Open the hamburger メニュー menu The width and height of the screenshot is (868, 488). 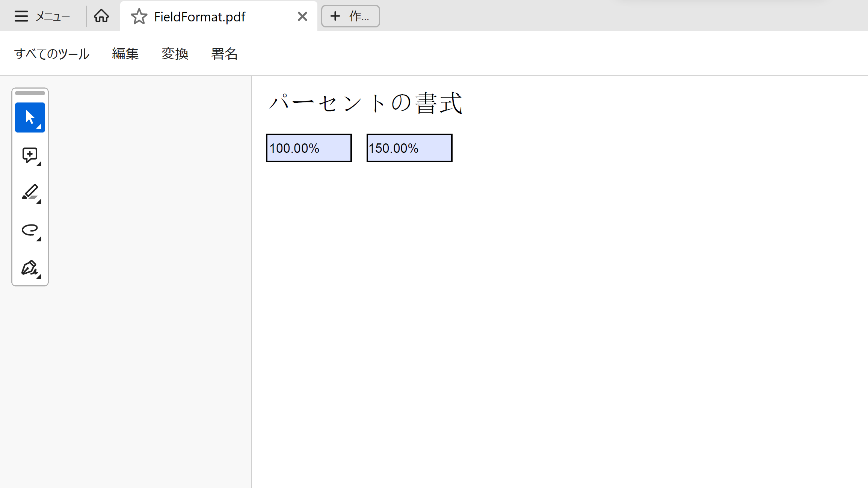[x=42, y=16]
